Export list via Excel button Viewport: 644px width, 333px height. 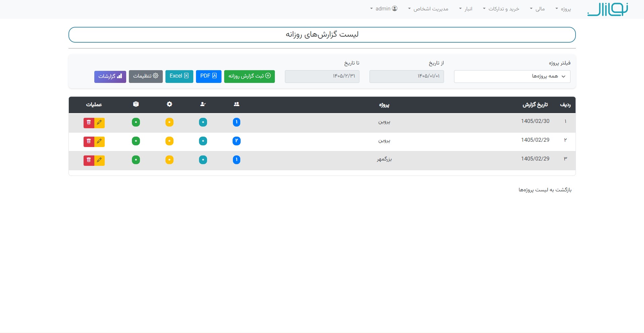pyautogui.click(x=179, y=77)
